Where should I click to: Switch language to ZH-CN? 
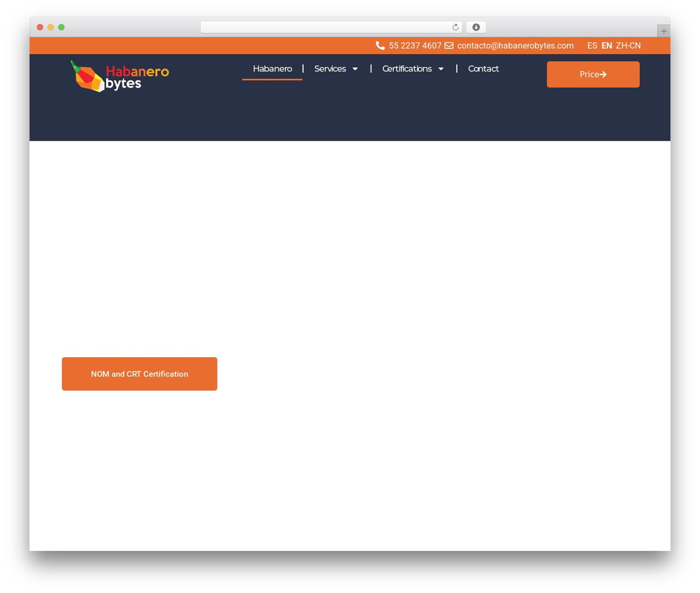[x=628, y=45]
